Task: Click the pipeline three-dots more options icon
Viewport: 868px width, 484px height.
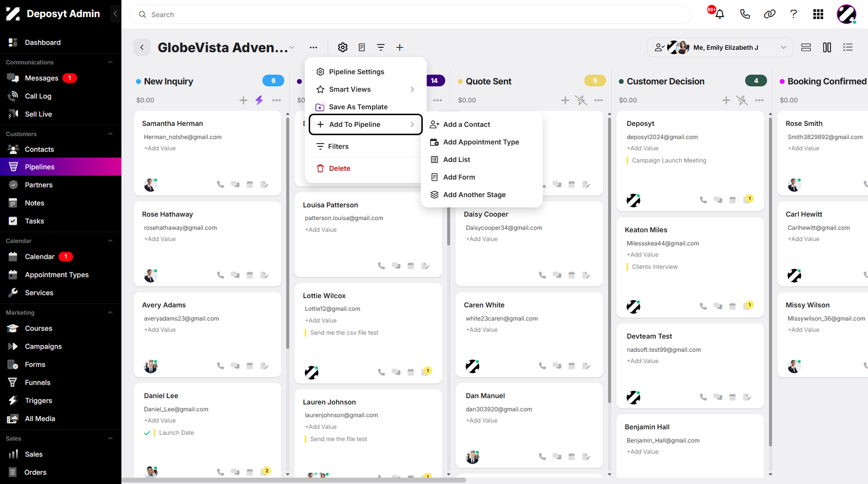Action: coord(313,47)
